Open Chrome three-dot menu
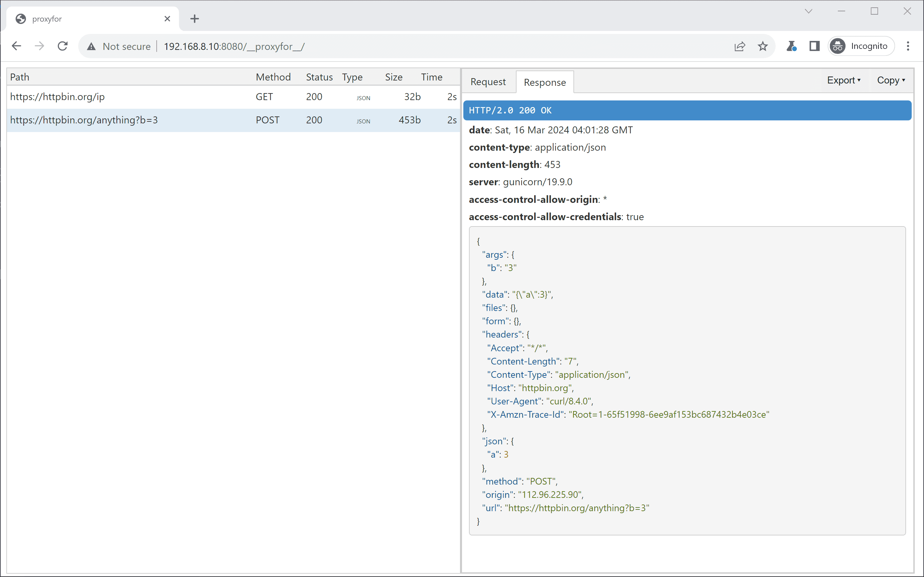 point(908,46)
